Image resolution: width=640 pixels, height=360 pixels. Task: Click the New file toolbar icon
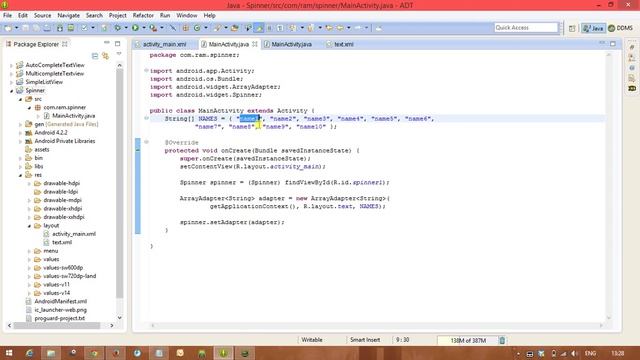click(x=8, y=28)
